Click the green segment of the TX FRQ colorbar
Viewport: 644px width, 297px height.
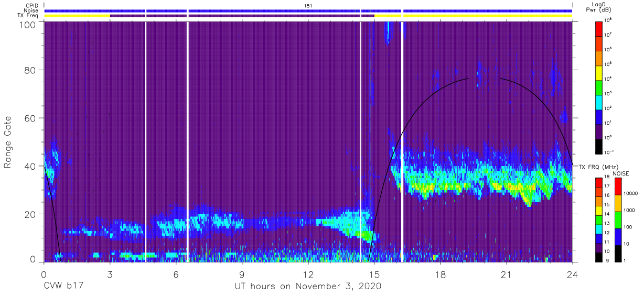point(599,219)
